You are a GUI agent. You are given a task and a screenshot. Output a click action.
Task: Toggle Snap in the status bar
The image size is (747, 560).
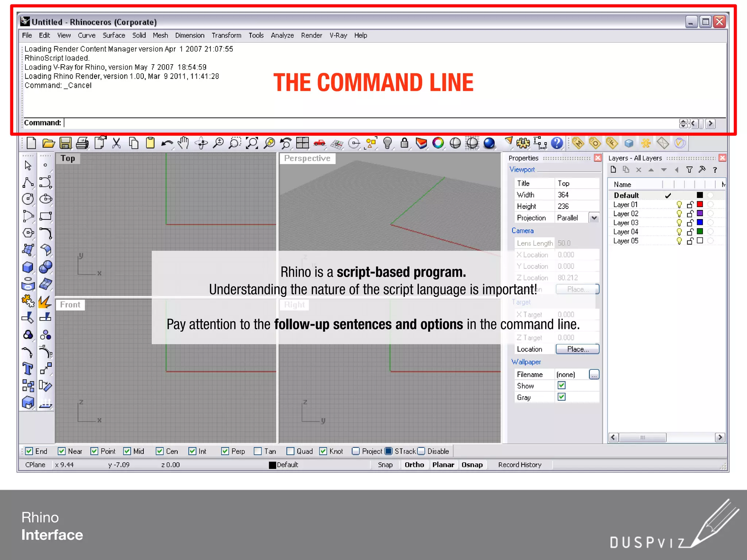pyautogui.click(x=385, y=464)
